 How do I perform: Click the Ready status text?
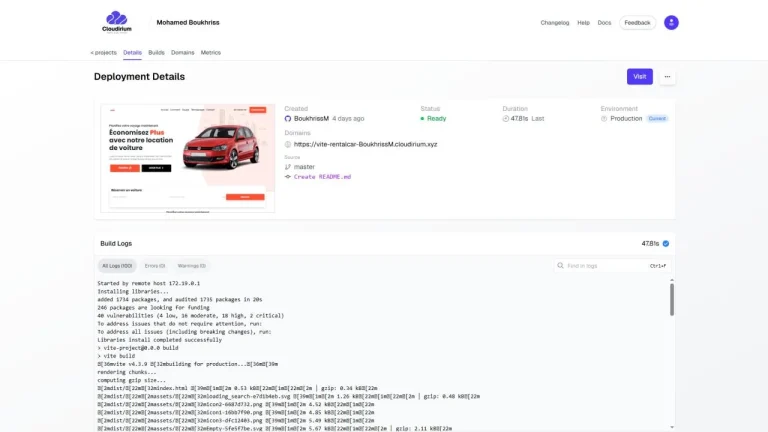coord(436,119)
